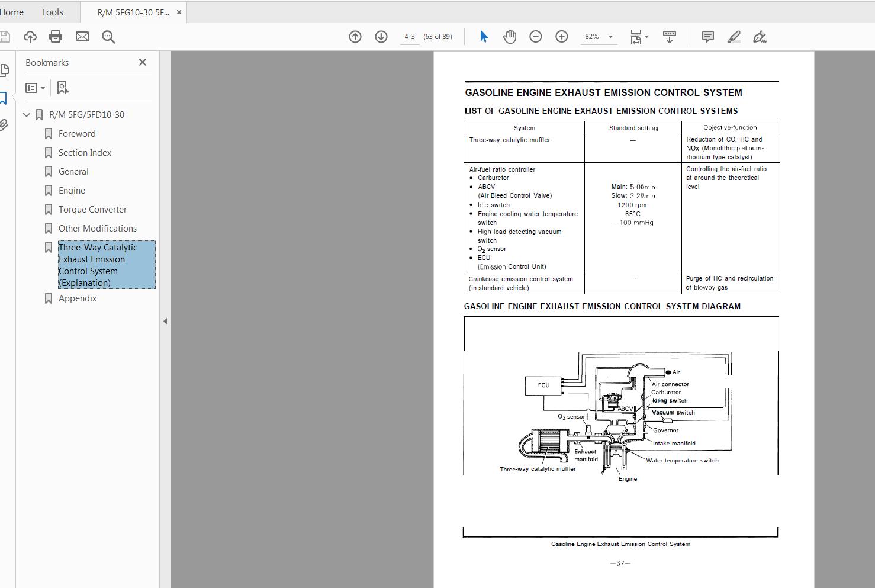Click the Objective-function column header
Image resolution: width=875 pixels, height=588 pixels.
(730, 127)
